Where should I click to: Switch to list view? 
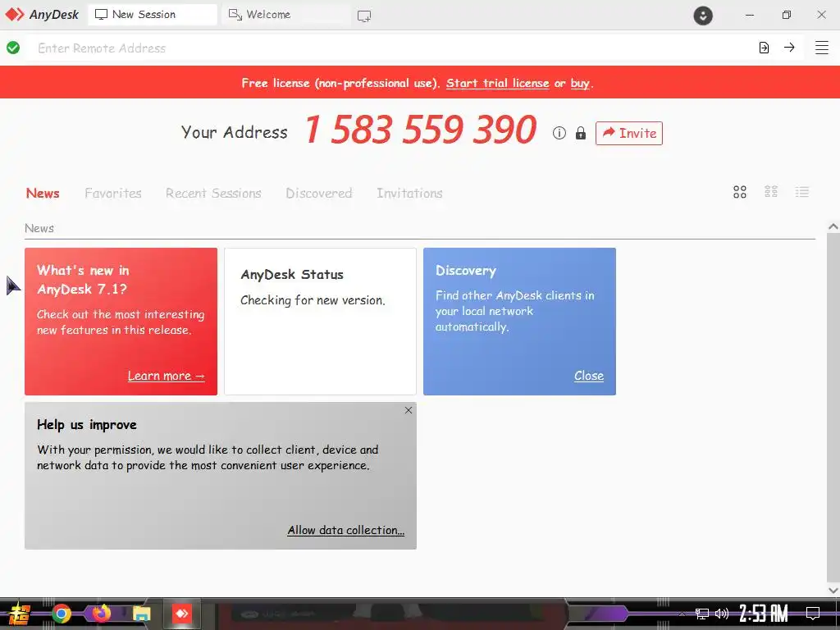pyautogui.click(x=802, y=192)
